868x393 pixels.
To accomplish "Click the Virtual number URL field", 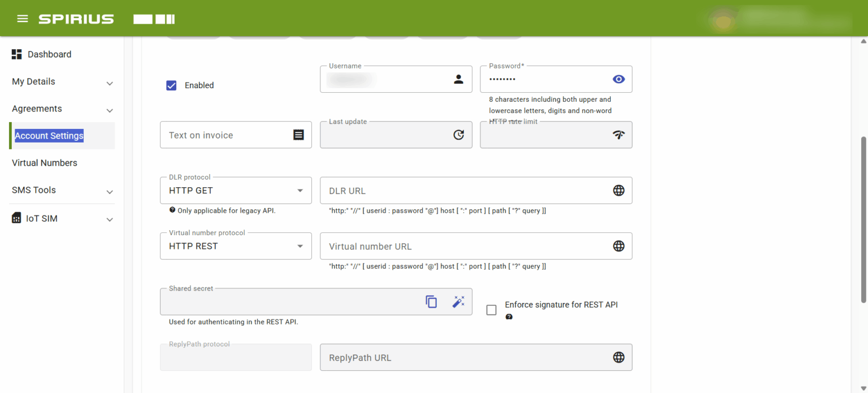I will tap(476, 246).
